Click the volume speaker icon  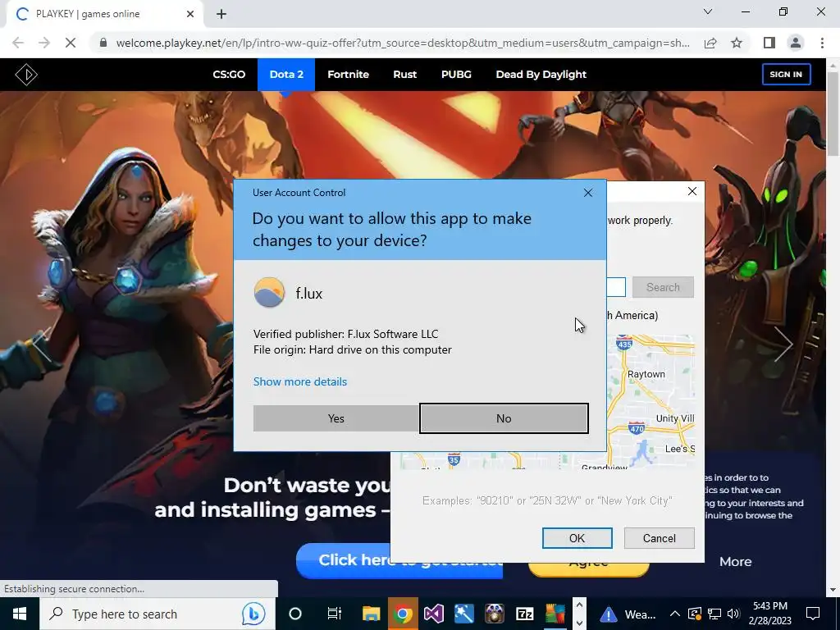coord(733,614)
